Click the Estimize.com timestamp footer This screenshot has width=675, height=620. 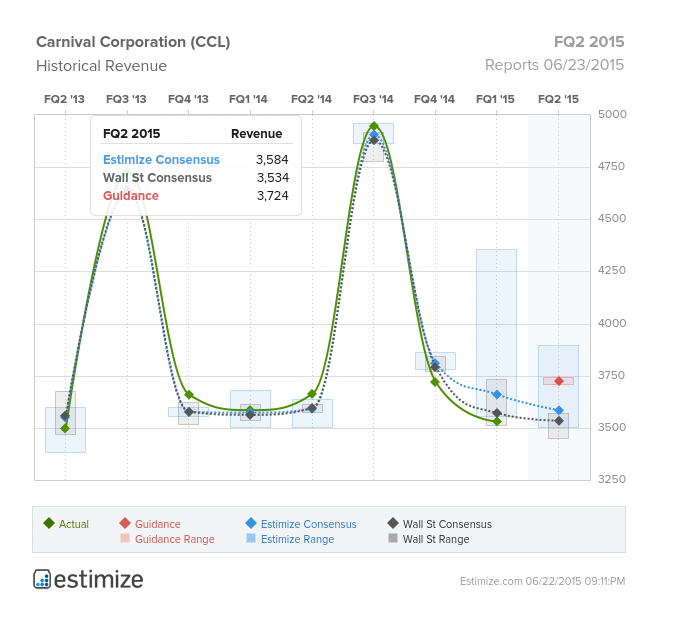coord(542,581)
